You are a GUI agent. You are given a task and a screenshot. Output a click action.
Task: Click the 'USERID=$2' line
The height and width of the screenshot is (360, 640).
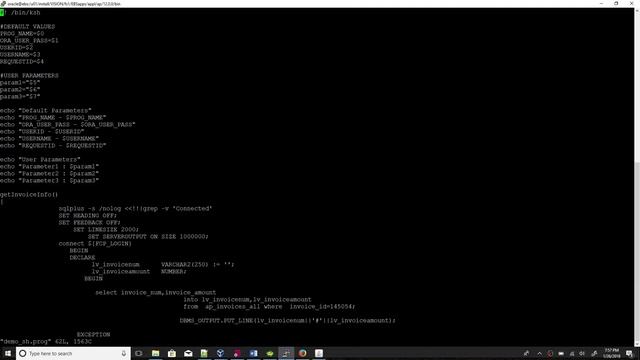[x=17, y=47]
